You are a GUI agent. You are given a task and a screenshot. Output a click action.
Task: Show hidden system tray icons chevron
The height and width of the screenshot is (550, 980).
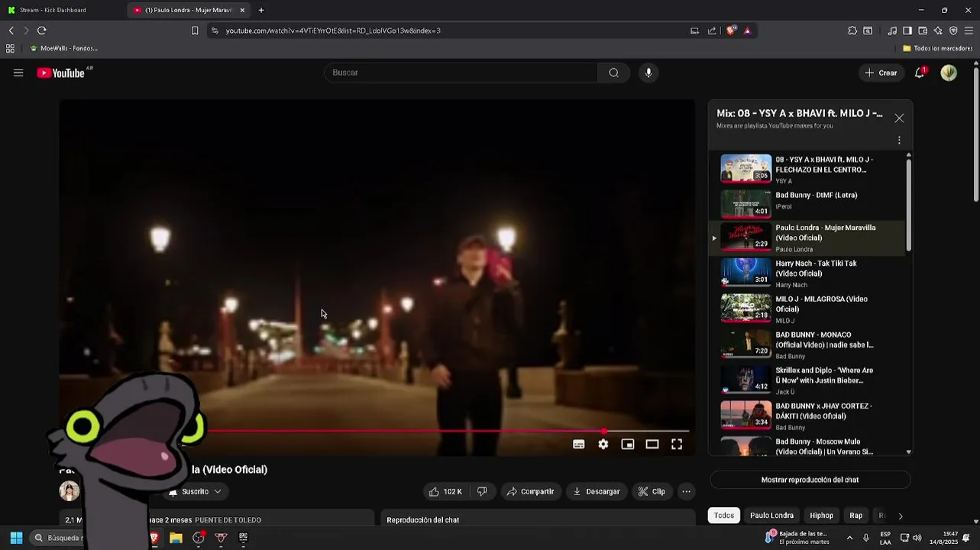coord(849,538)
